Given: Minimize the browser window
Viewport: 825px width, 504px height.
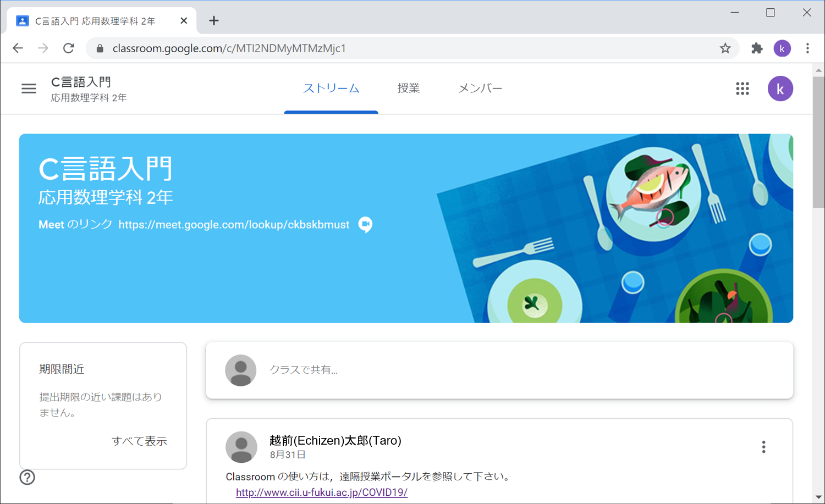Looking at the screenshot, I should pyautogui.click(x=734, y=12).
